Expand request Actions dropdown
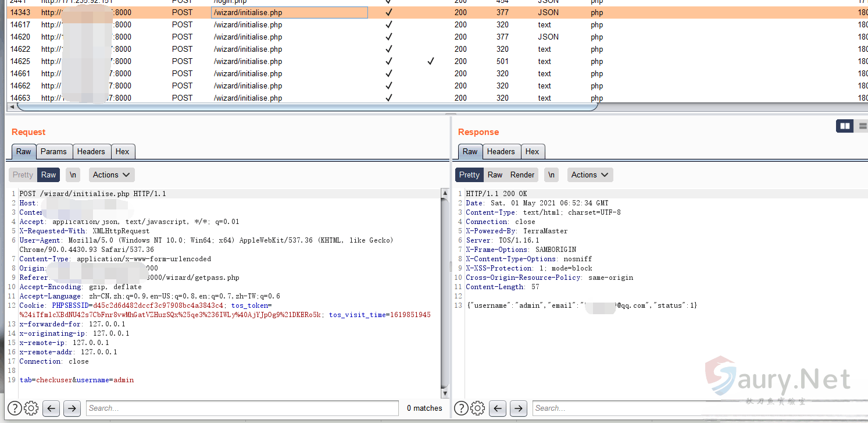The height and width of the screenshot is (423, 868). [112, 175]
